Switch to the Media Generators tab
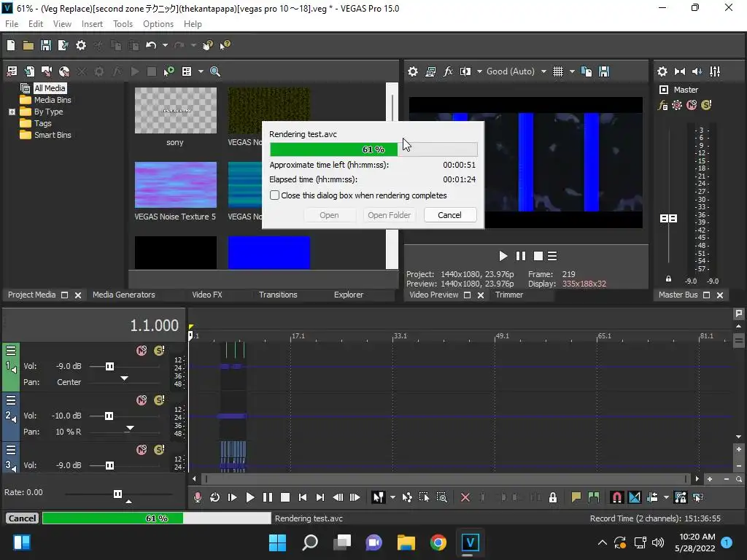The image size is (747, 560). pyautogui.click(x=124, y=295)
